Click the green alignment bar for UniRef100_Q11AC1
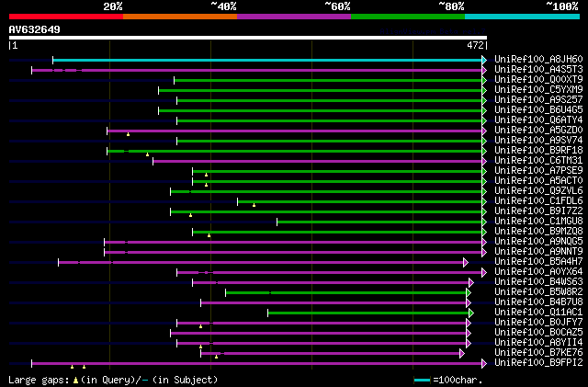The height and width of the screenshot is (387, 588). pyautogui.click(x=368, y=313)
